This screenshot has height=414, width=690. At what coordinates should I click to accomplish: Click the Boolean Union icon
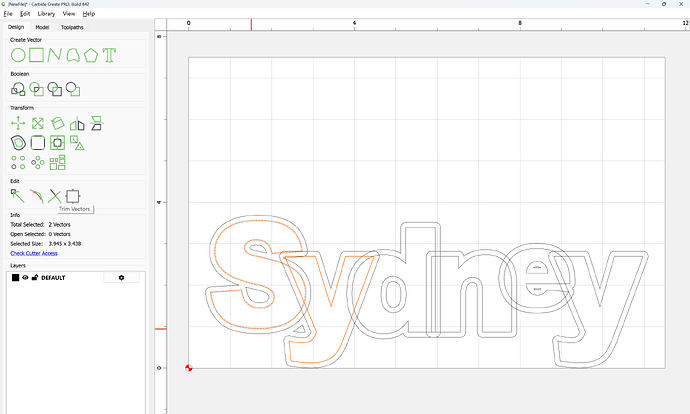(18, 89)
